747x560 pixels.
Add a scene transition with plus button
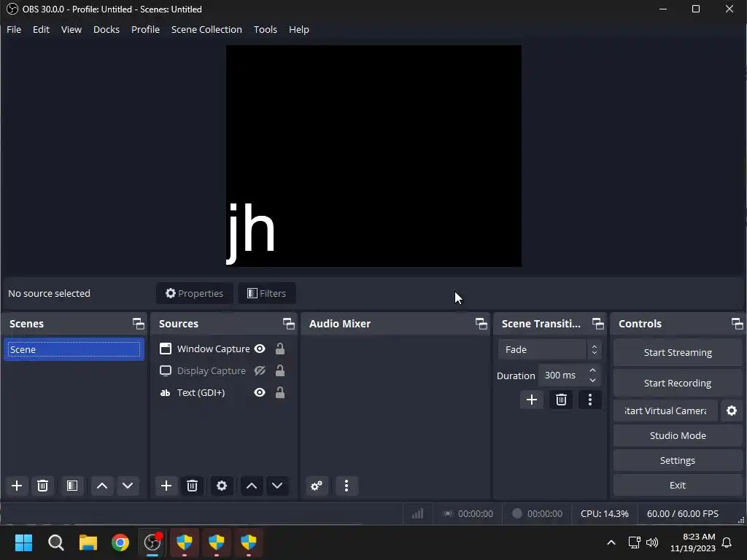pyautogui.click(x=532, y=400)
